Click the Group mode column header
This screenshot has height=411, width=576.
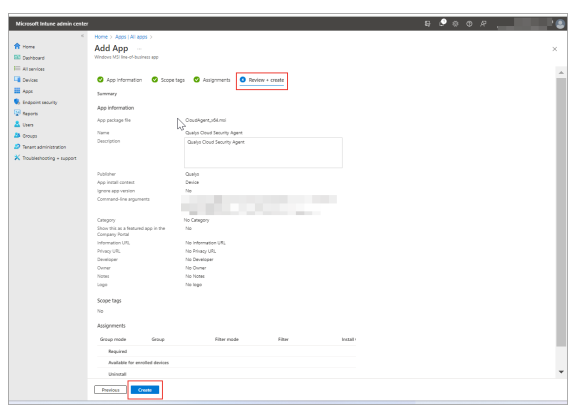click(113, 339)
